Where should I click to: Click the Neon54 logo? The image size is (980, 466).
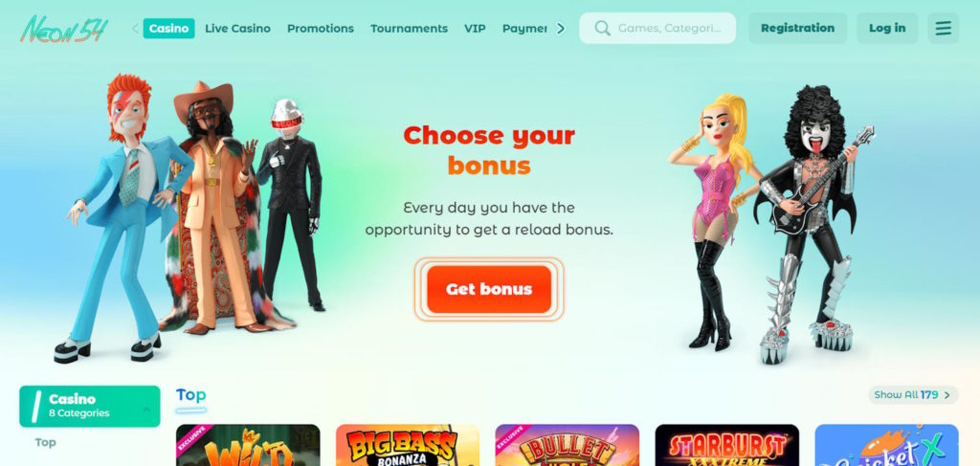point(64,29)
